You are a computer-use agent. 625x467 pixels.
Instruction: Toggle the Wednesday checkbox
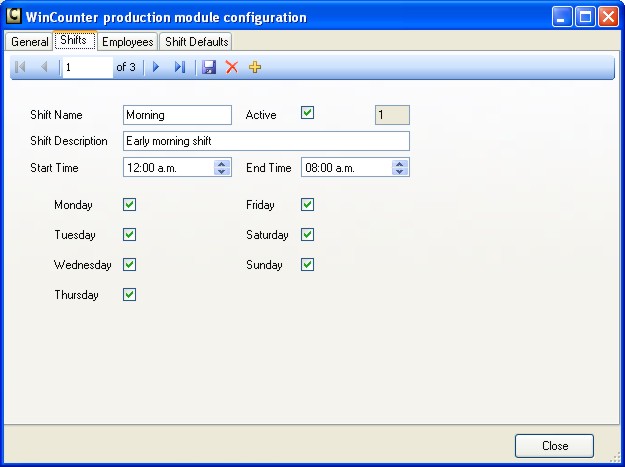(130, 265)
